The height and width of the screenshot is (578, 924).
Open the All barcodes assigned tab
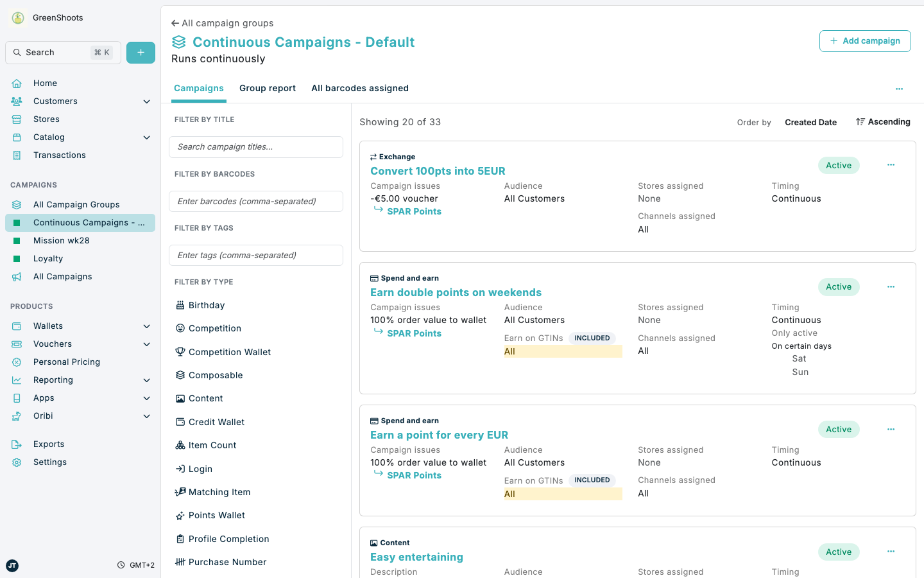(x=359, y=88)
